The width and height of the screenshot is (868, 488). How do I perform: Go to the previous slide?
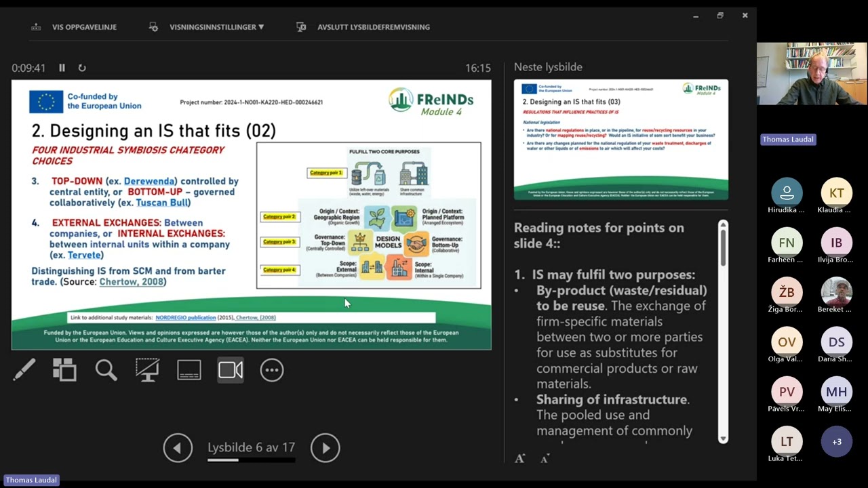click(x=178, y=448)
